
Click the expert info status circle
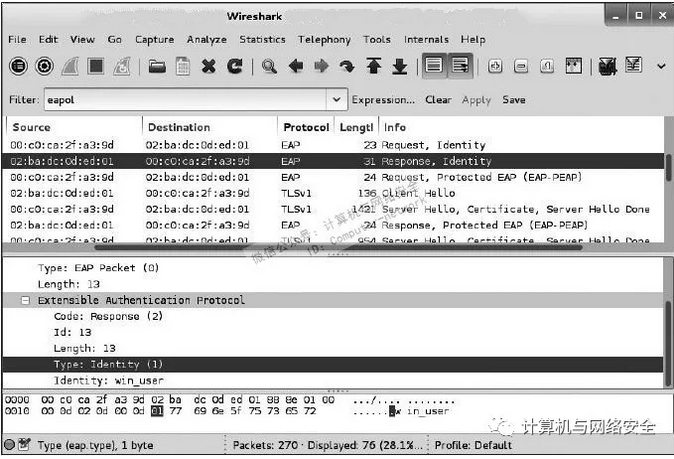(9, 444)
